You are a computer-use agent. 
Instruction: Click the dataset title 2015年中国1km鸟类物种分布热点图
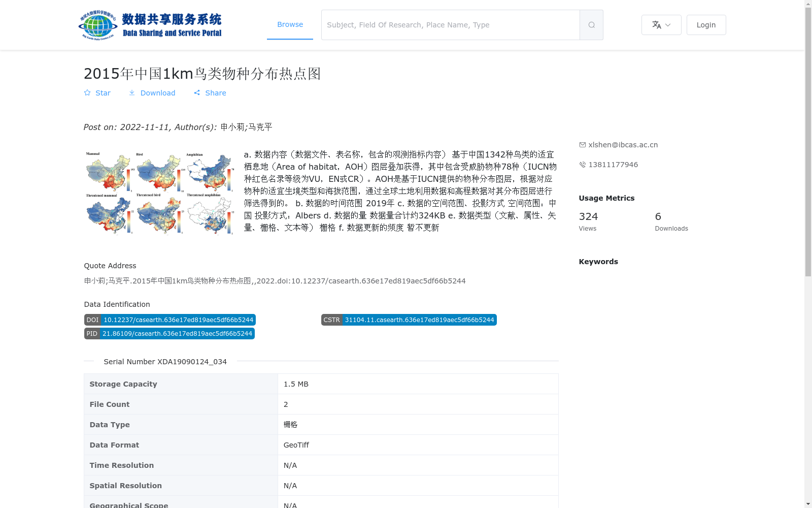[x=202, y=74]
